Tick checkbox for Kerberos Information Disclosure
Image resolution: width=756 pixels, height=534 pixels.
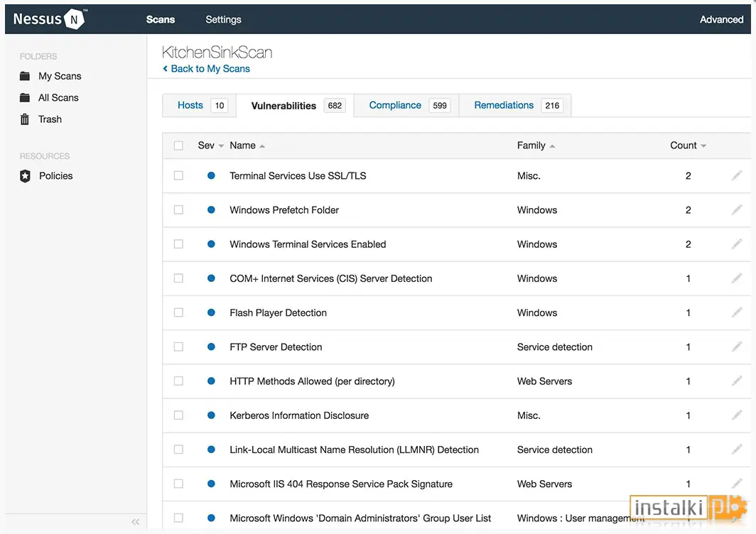(178, 415)
